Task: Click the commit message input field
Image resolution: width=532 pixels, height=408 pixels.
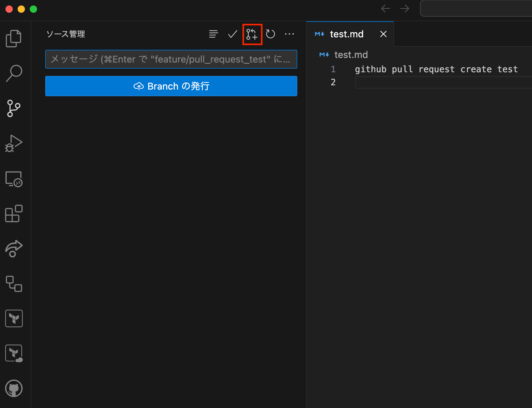Action: (171, 59)
